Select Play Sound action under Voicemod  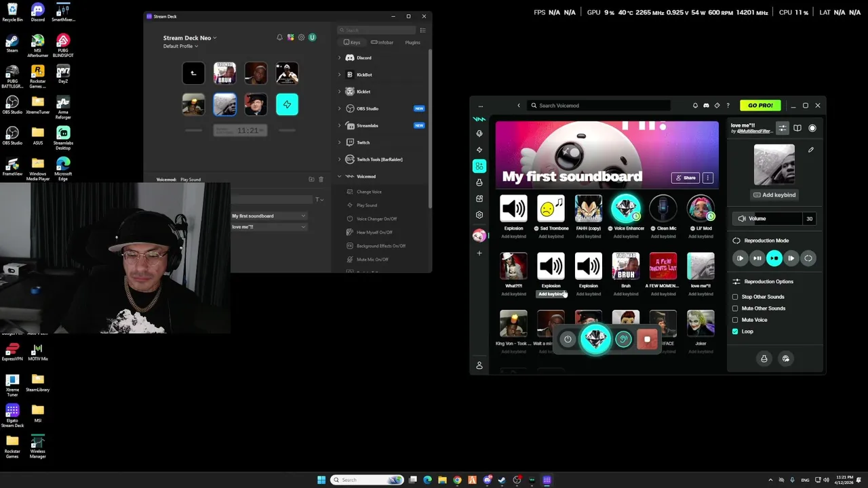click(x=366, y=205)
